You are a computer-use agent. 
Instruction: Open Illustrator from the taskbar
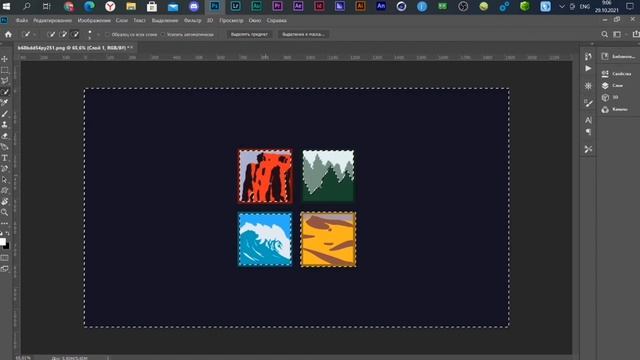click(x=360, y=7)
